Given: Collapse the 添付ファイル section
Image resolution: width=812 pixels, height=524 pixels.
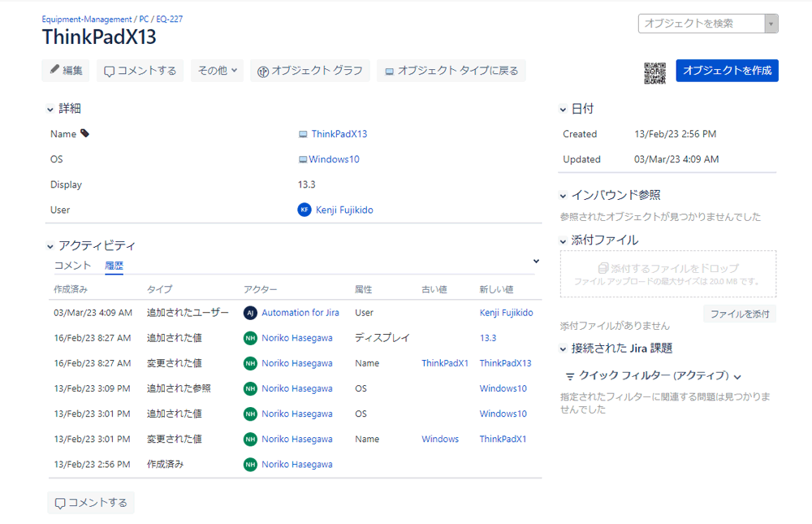Looking at the screenshot, I should click(x=563, y=241).
